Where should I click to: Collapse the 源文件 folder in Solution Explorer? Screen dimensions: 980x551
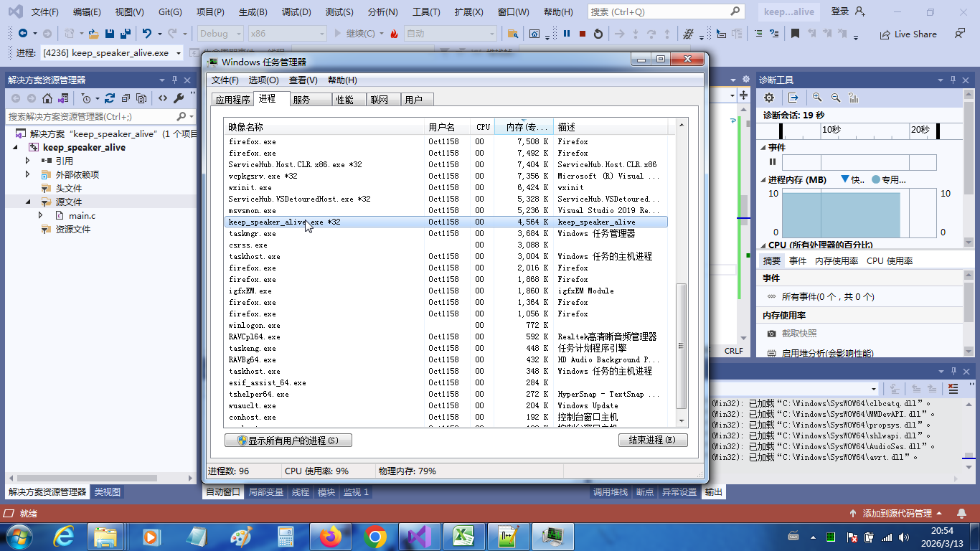point(28,202)
